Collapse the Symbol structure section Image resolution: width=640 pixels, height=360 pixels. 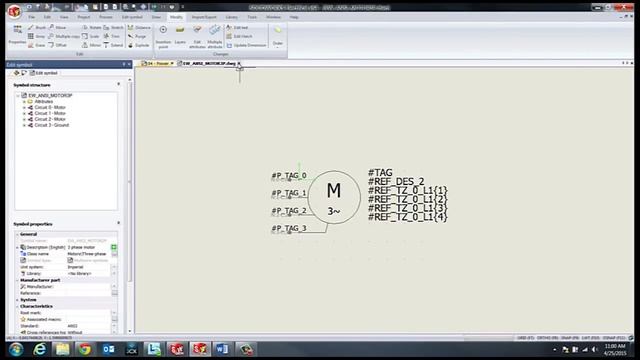coord(119,84)
